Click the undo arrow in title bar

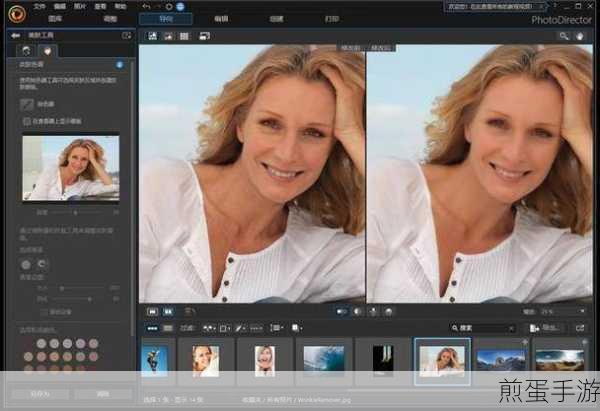146,6
